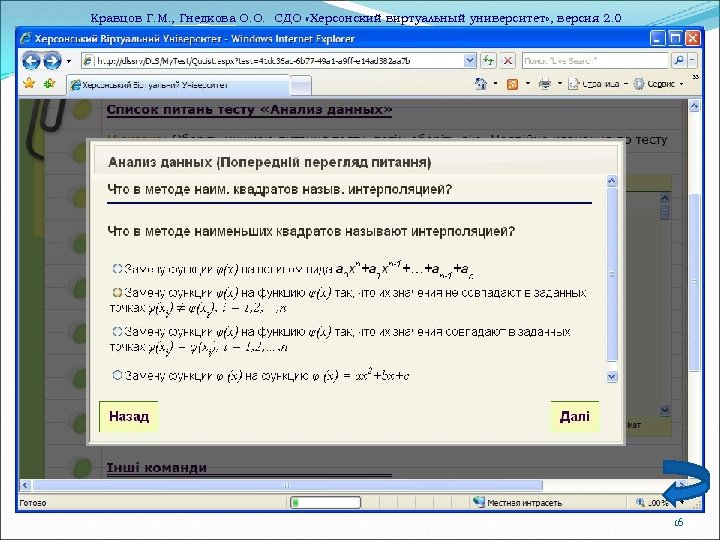Expand the toolbar overflow chevron

point(696,77)
